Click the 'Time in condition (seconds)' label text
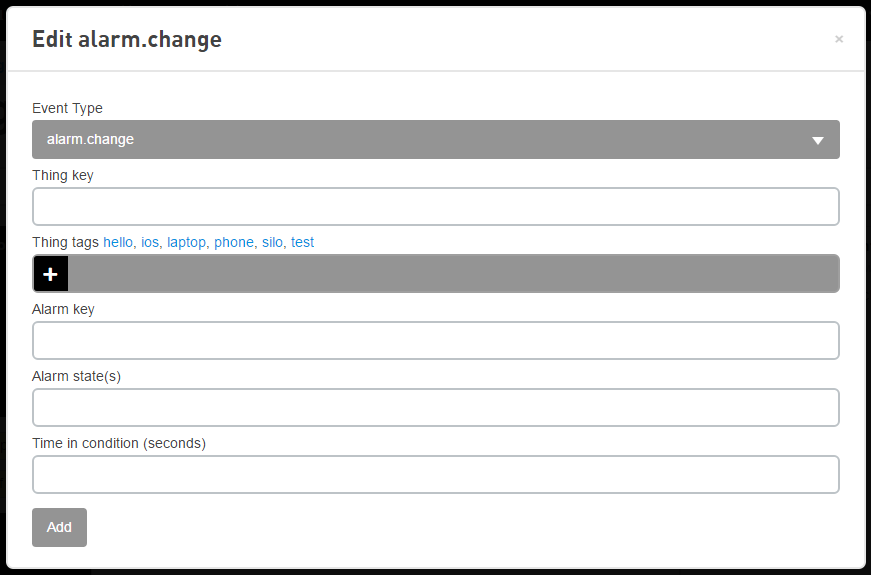 tap(118, 443)
